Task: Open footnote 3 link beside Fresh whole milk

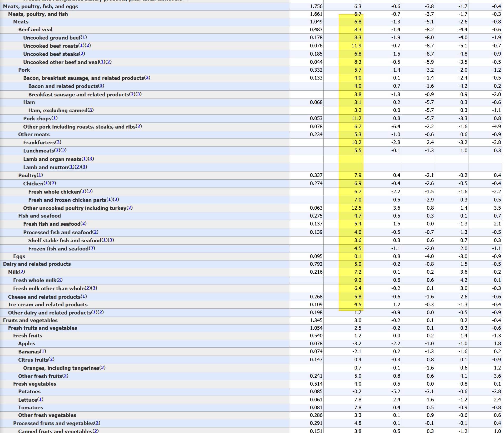Action: pyautogui.click(x=60, y=280)
